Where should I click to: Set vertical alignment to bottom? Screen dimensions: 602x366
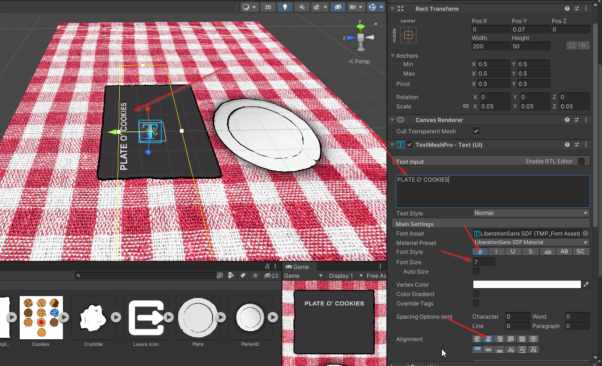[x=499, y=349]
